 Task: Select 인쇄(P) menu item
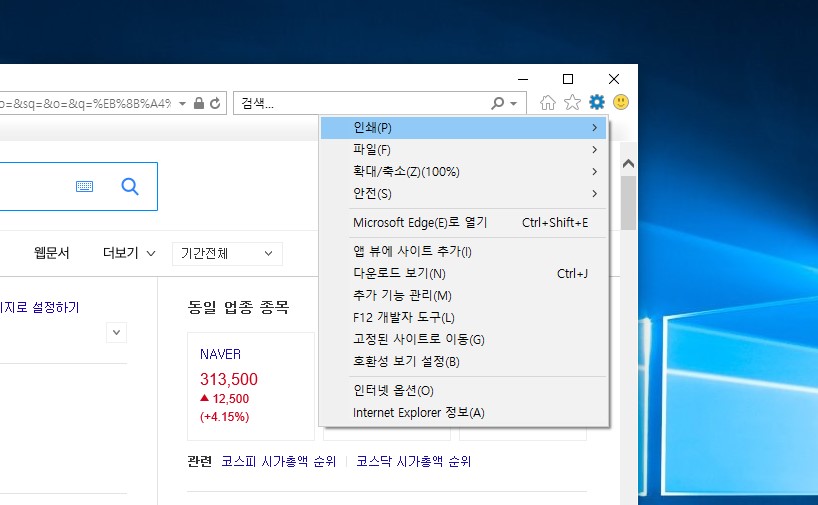point(464,127)
